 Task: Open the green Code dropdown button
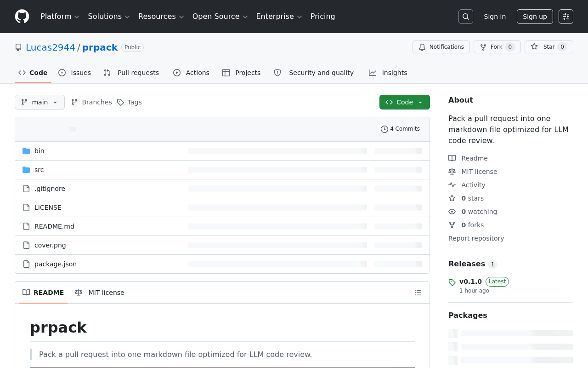pyautogui.click(x=405, y=102)
